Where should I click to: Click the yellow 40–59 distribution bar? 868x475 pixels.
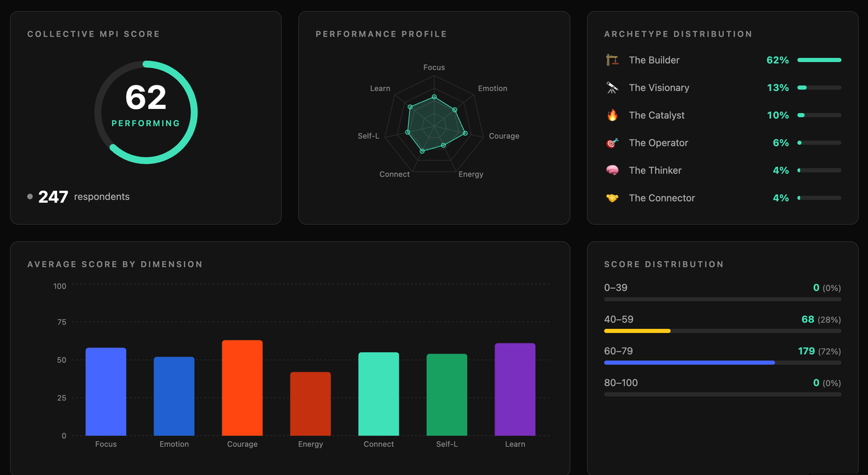pos(637,331)
